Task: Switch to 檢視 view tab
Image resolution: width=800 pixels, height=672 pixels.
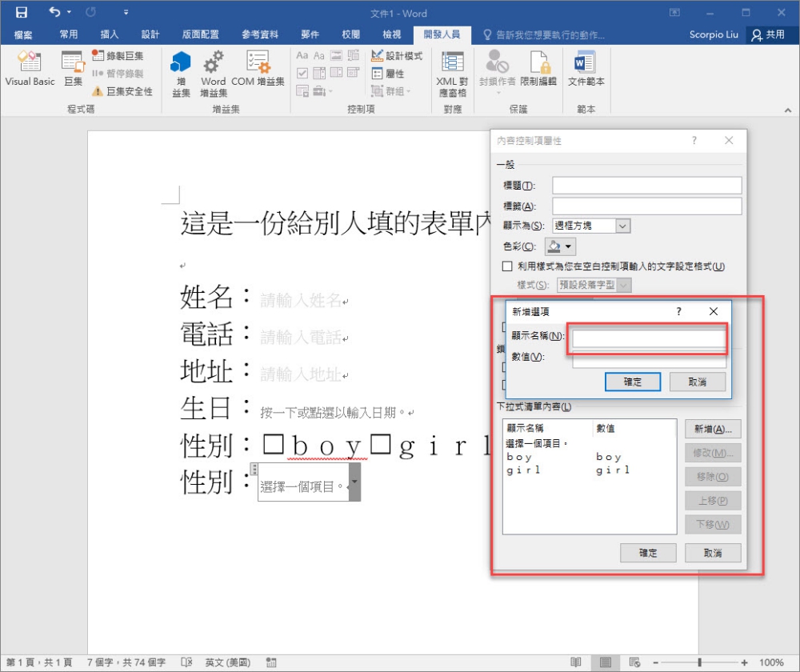Action: [x=392, y=34]
